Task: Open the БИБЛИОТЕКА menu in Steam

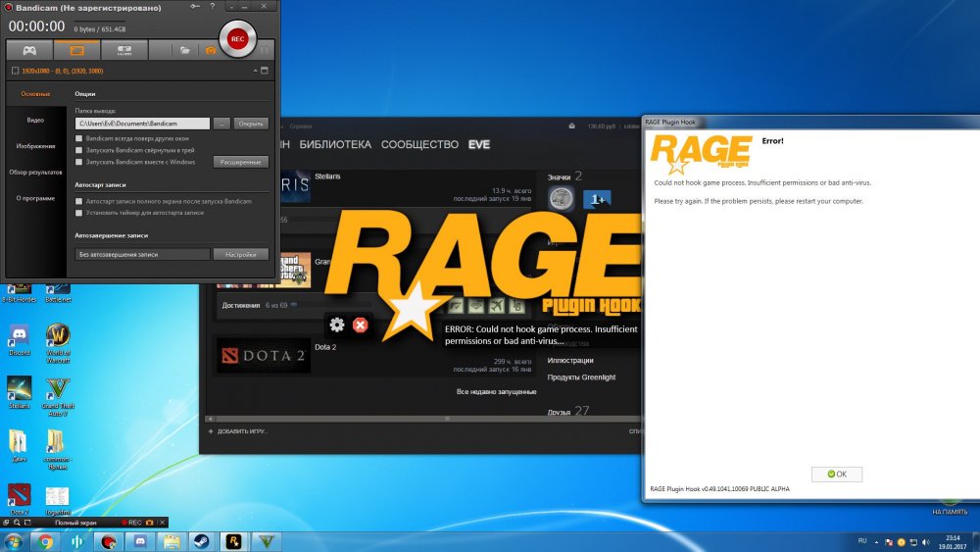Action: pyautogui.click(x=335, y=145)
